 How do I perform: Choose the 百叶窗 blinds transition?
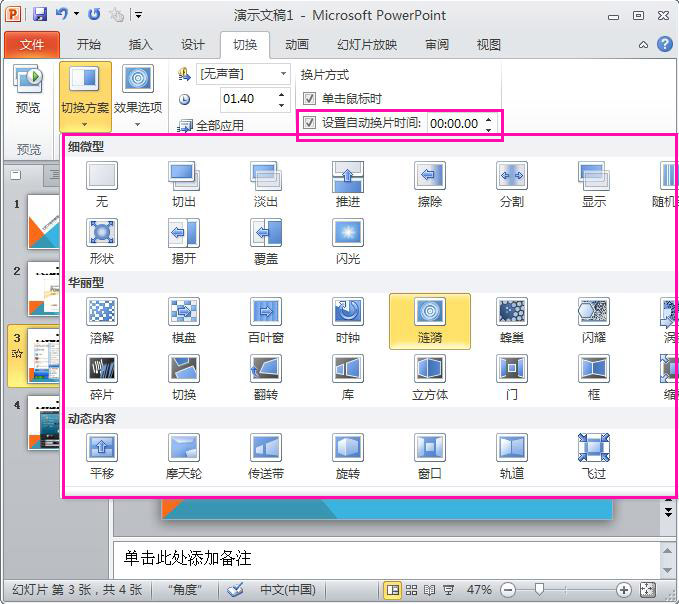point(265,321)
